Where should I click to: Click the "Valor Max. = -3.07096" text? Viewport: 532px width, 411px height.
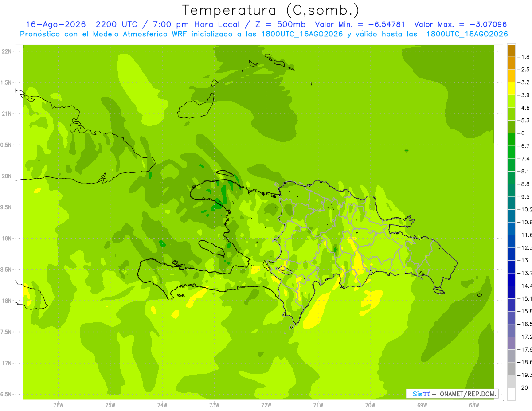pos(461,24)
